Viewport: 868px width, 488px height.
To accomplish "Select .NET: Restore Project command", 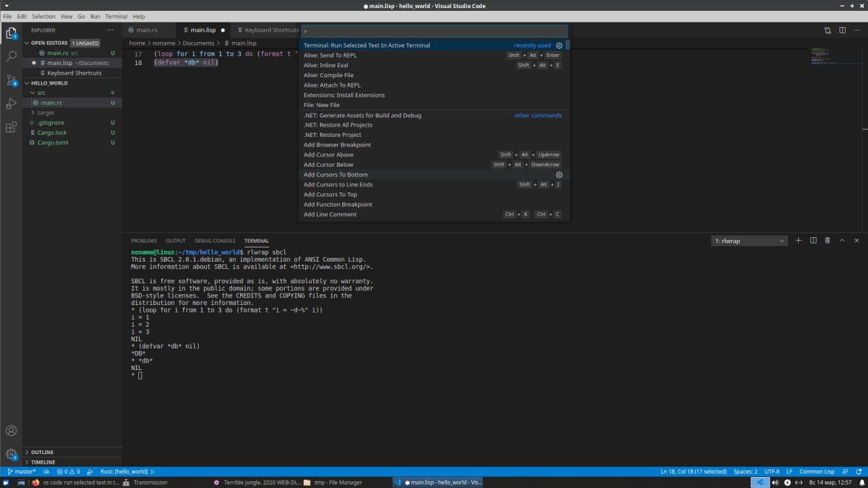I will 434,135.
